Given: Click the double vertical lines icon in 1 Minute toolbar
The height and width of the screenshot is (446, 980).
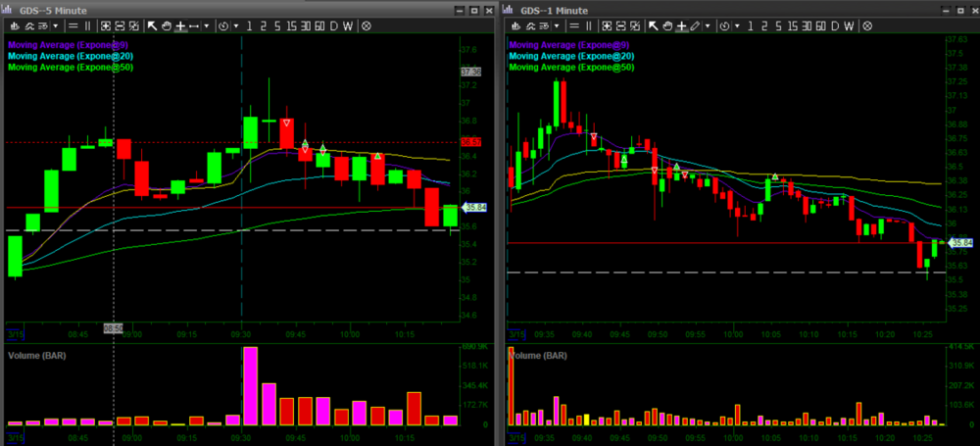Looking at the screenshot, I should (589, 25).
